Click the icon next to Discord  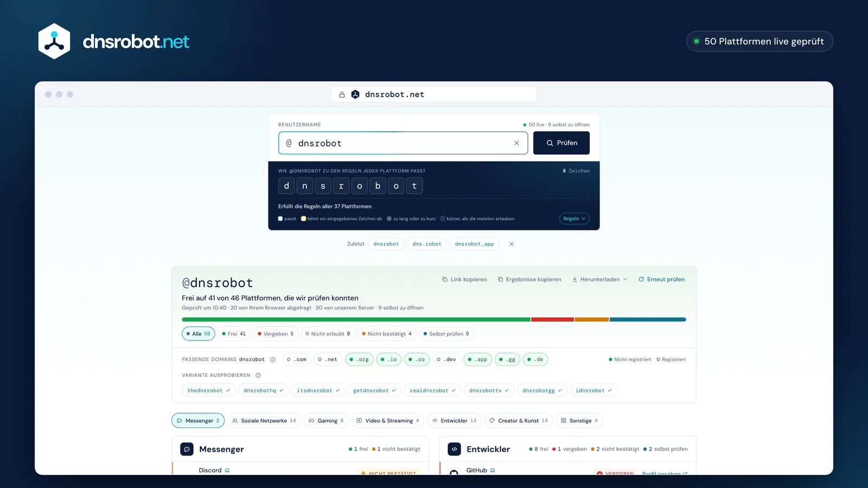(227, 470)
